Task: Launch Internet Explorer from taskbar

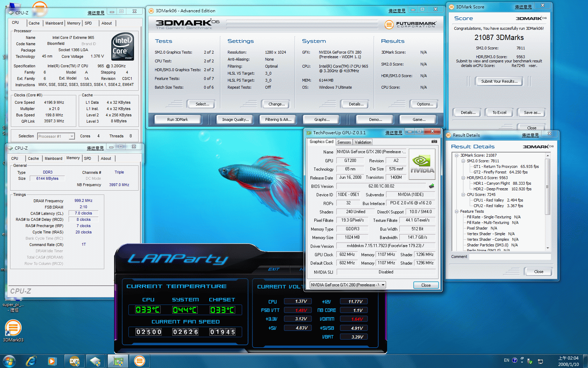Action: point(31,361)
